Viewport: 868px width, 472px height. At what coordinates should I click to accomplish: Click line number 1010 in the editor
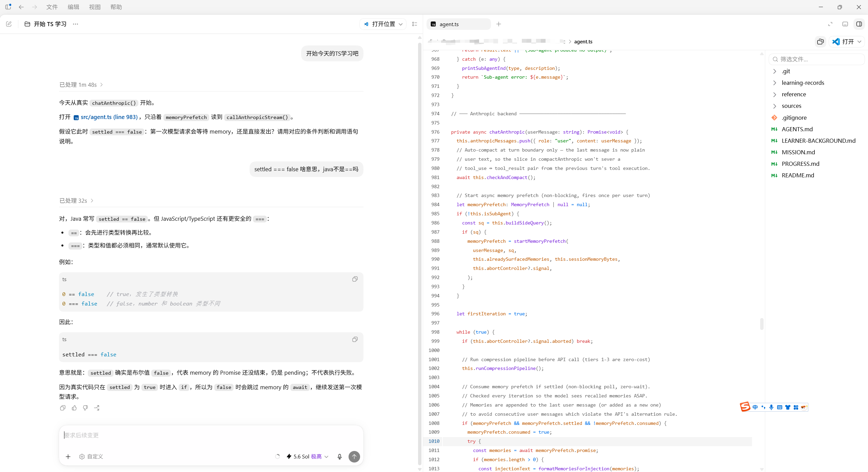(x=434, y=441)
